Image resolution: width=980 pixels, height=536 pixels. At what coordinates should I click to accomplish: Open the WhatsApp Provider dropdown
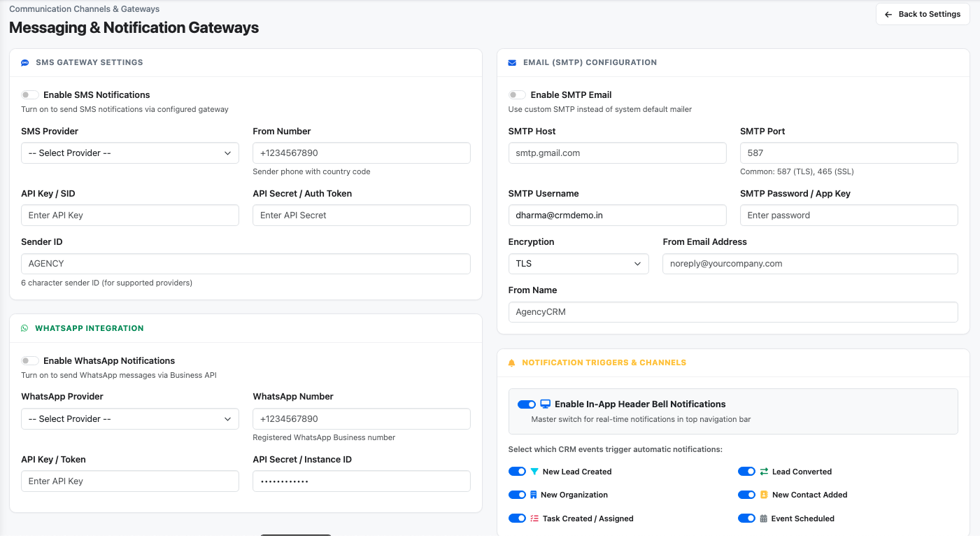(x=130, y=419)
